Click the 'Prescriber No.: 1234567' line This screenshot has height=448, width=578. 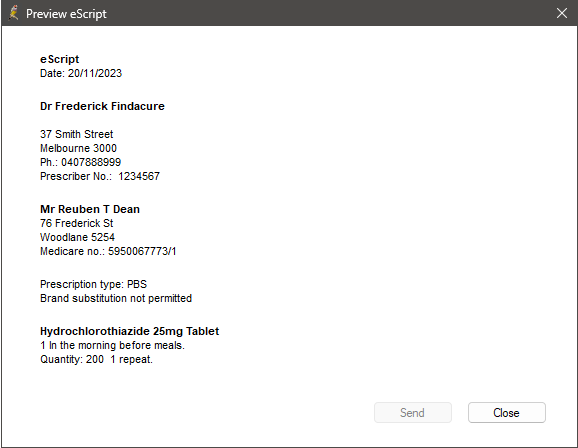point(100,176)
